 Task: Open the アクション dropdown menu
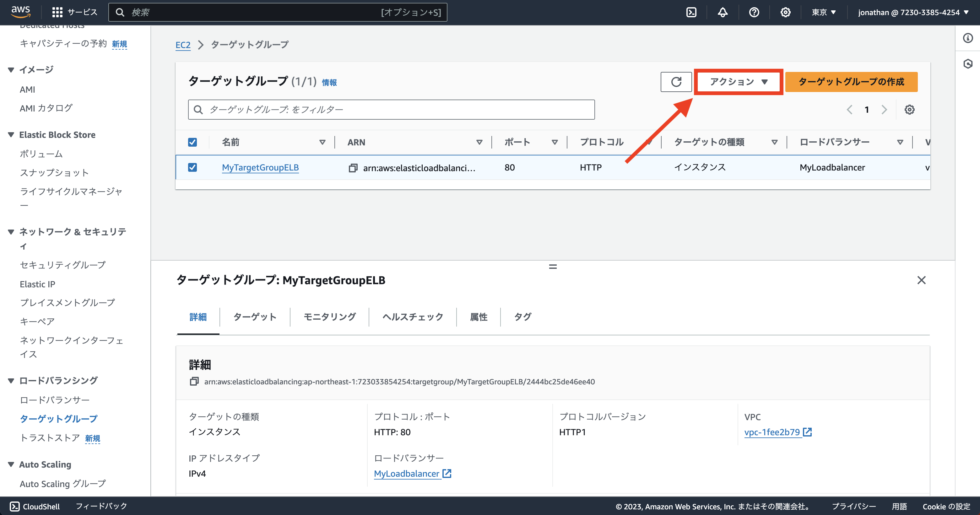coord(738,81)
